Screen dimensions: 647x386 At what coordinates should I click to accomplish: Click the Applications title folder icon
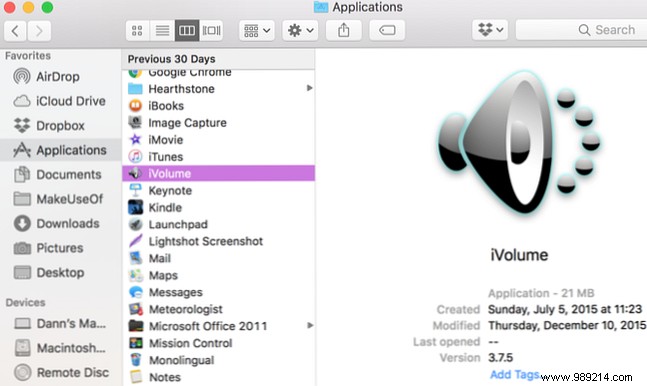coord(321,7)
